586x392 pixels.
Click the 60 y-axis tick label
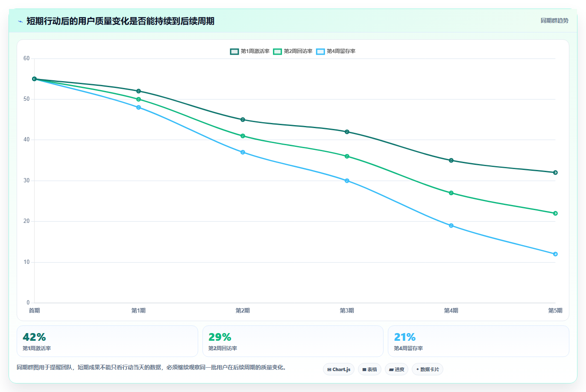click(26, 59)
